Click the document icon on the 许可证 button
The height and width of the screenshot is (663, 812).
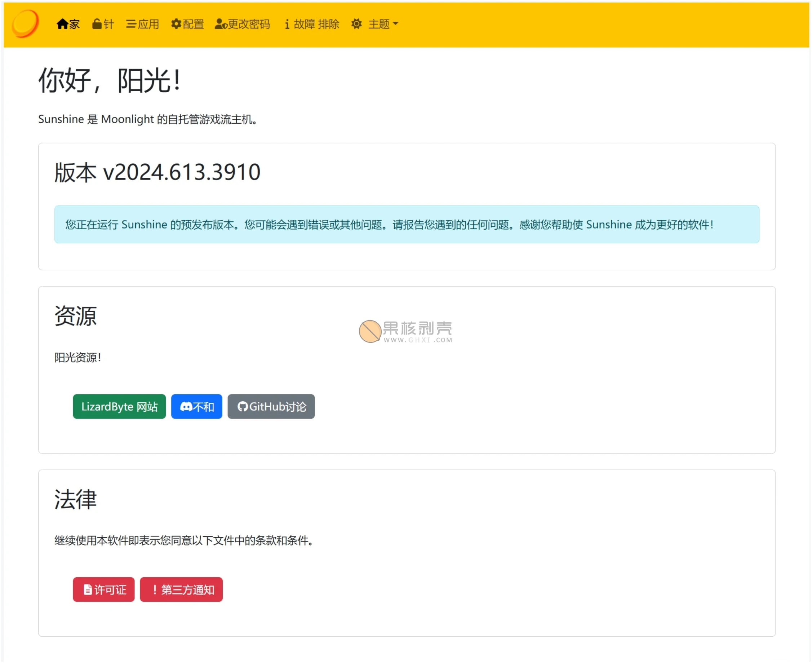tap(88, 589)
